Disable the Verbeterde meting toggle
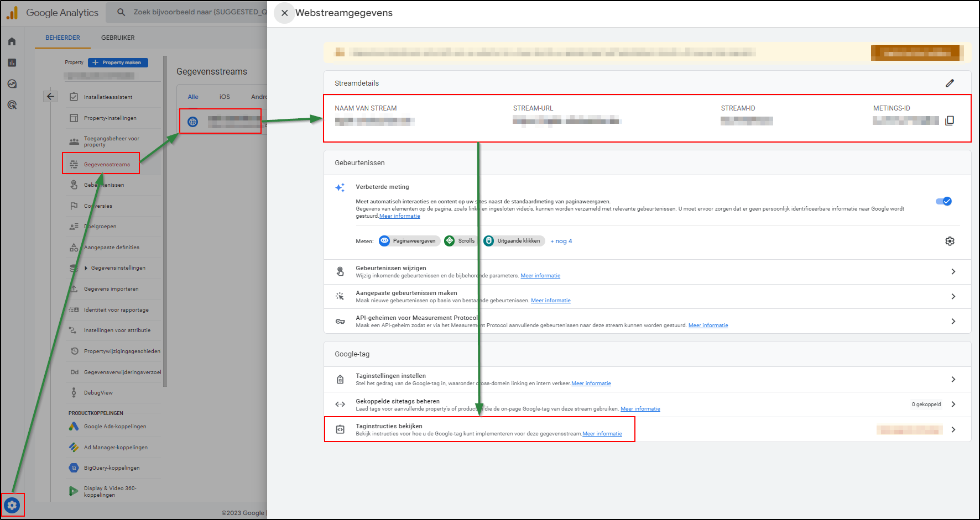The width and height of the screenshot is (980, 520). (943, 201)
